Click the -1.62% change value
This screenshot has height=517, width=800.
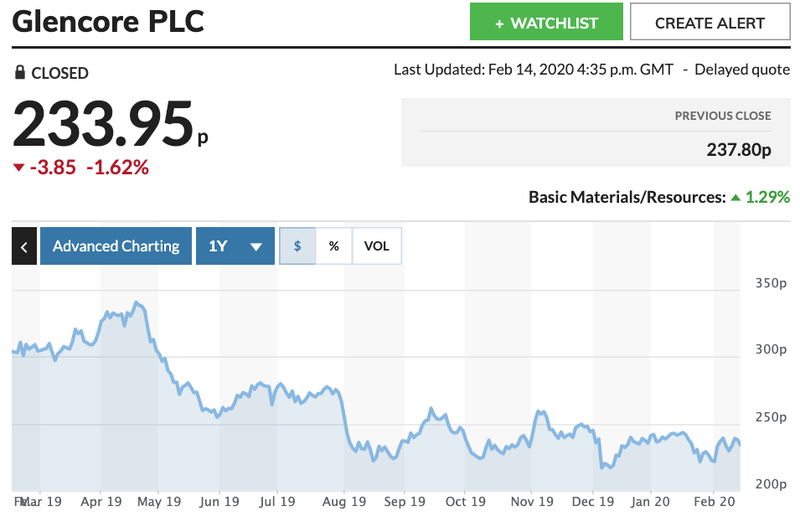pyautogui.click(x=117, y=167)
